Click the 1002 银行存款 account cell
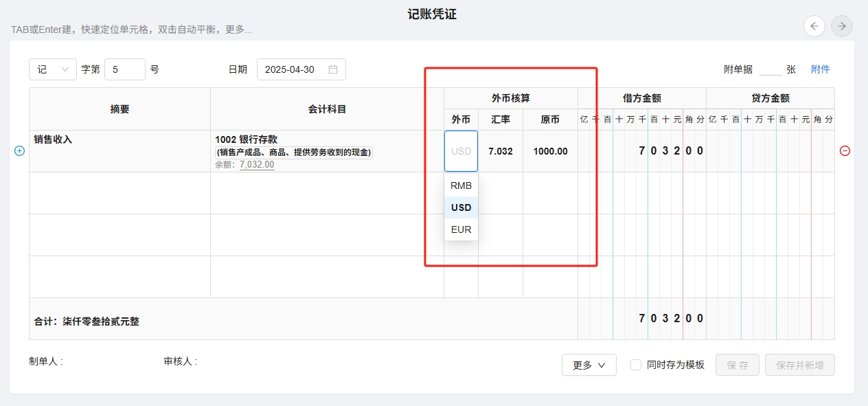868x406 pixels. [327, 151]
